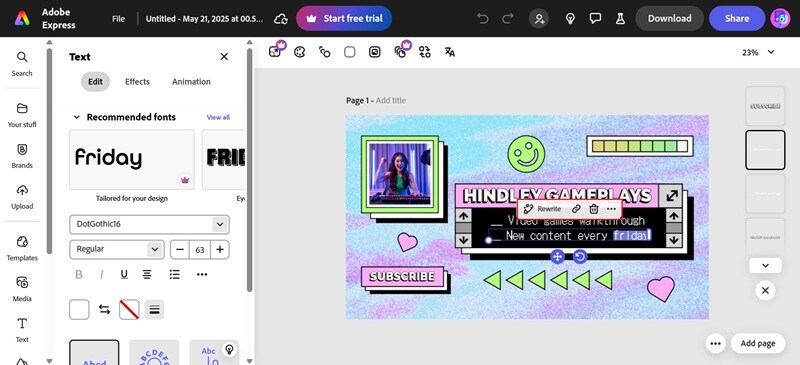Click the premium resize icon in toolbar
This screenshot has width=800, height=365.
point(276,51)
